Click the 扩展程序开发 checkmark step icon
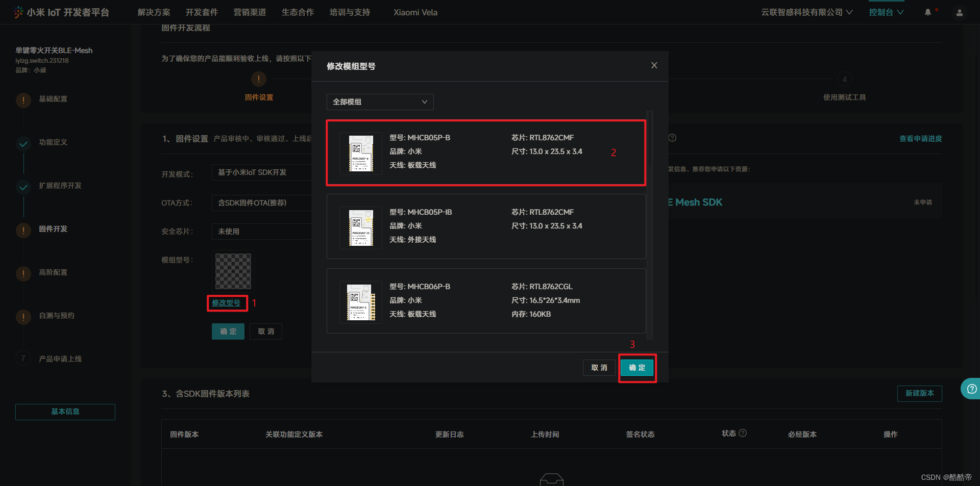The width and height of the screenshot is (980, 486). (23, 187)
